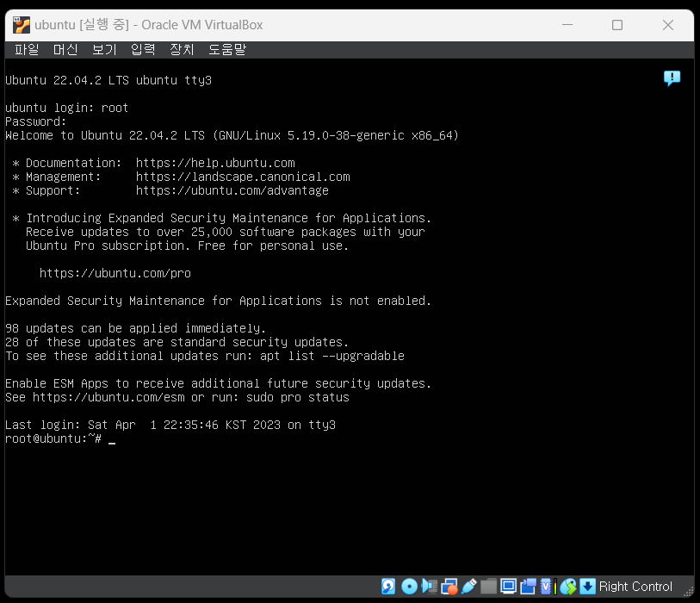Click the Right Control host key label
Image resolution: width=700 pixels, height=603 pixels.
(635, 587)
